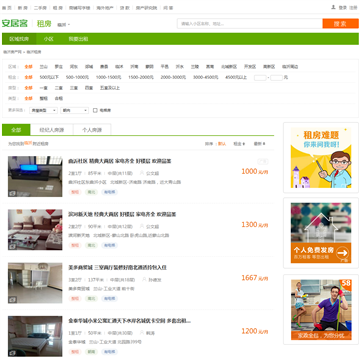Click the agent icon on first listing

pyautogui.click(x=142, y=173)
